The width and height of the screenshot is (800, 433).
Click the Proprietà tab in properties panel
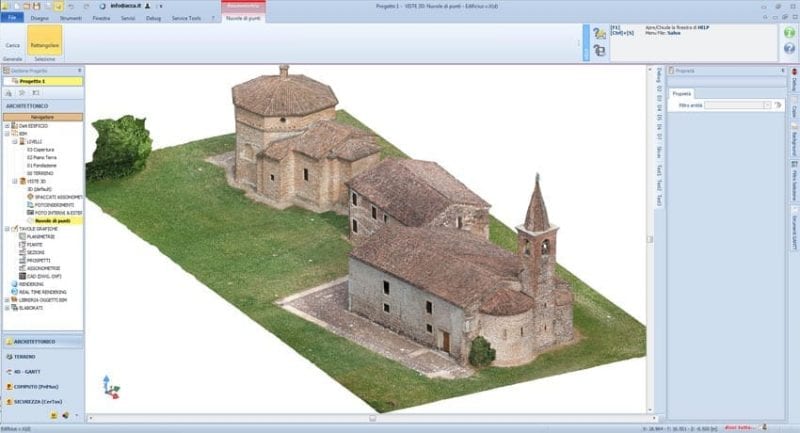click(682, 93)
